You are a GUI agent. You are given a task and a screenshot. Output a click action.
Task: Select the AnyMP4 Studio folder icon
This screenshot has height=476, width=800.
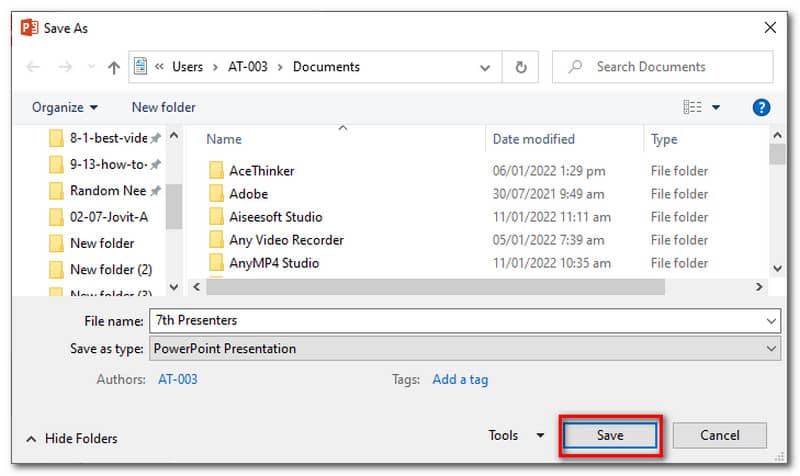(216, 262)
